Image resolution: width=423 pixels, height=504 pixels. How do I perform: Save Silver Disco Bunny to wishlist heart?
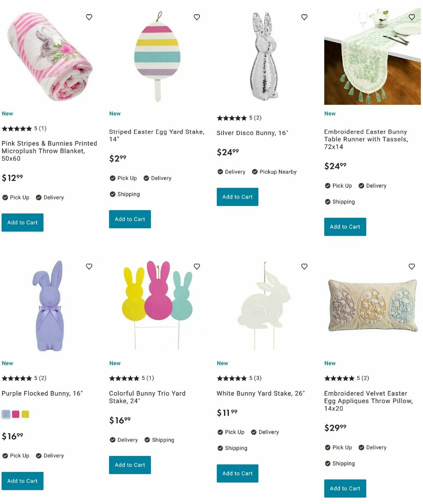click(304, 17)
